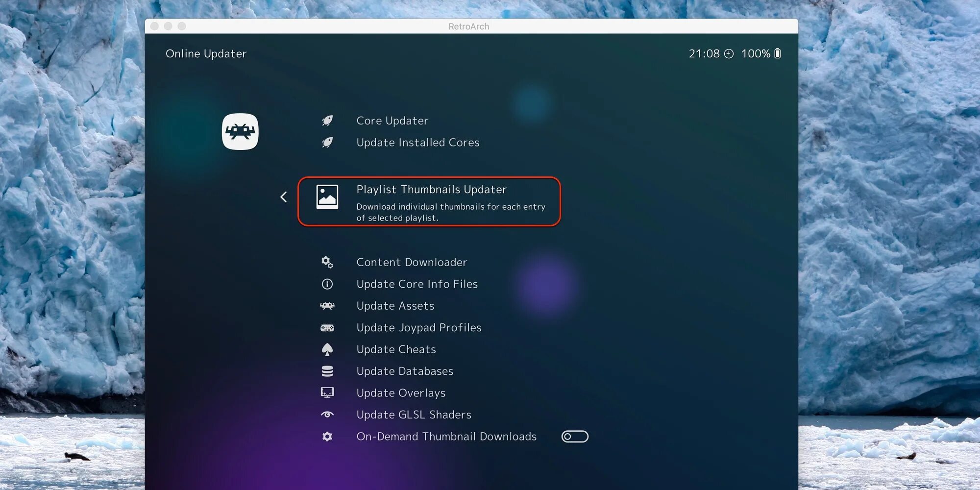
Task: Click the 21:08 time display
Action: [x=704, y=54]
